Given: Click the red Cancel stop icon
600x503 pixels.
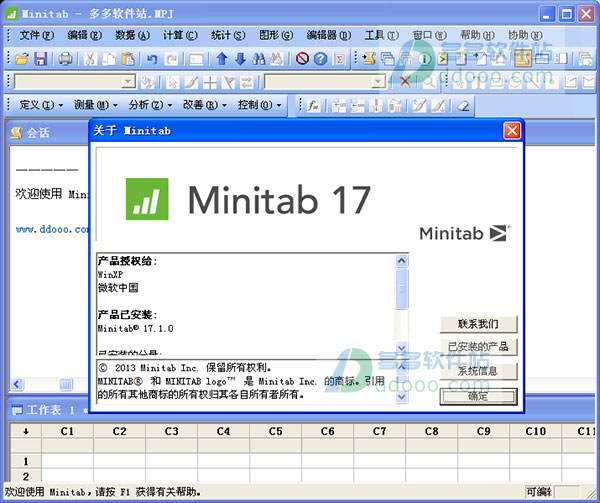Looking at the screenshot, I should pos(302,59).
